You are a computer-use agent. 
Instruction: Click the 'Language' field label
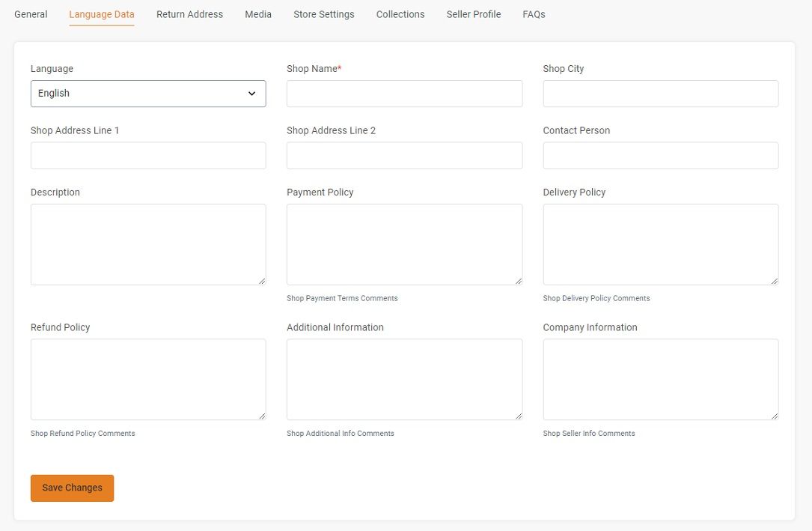pos(52,69)
